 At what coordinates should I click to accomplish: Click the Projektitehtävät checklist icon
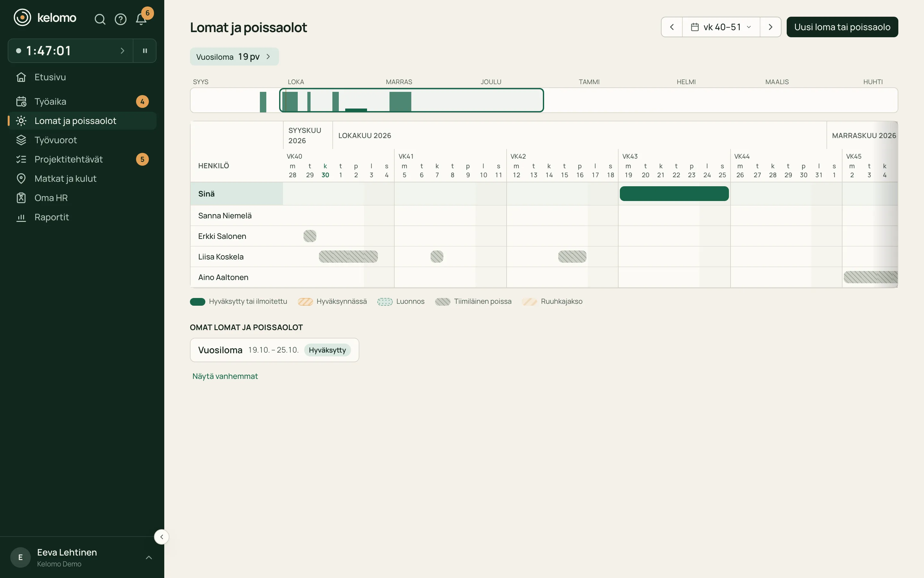point(21,159)
